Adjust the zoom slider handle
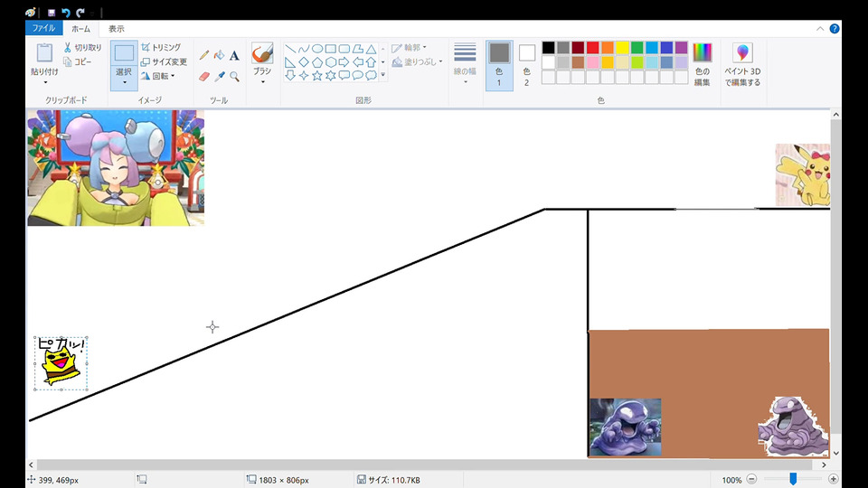This screenshot has height=488, width=868. tap(793, 479)
